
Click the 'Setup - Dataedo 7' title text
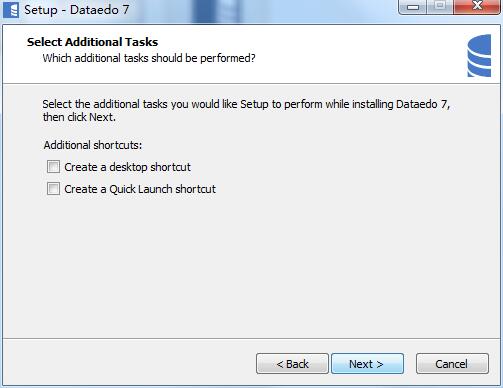[x=77, y=10]
